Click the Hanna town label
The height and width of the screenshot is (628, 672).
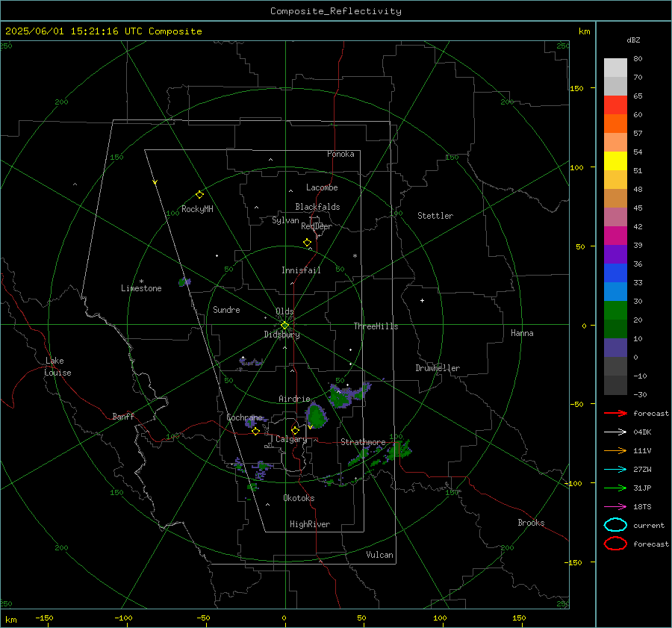coord(522,333)
